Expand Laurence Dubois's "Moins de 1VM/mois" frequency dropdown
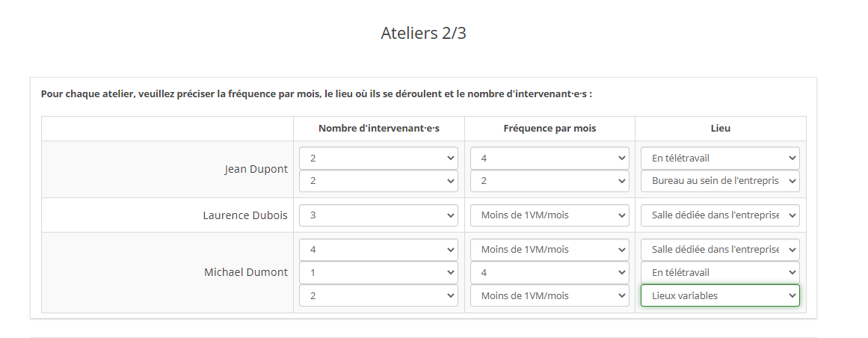This screenshot has height=338, width=868. [550, 215]
